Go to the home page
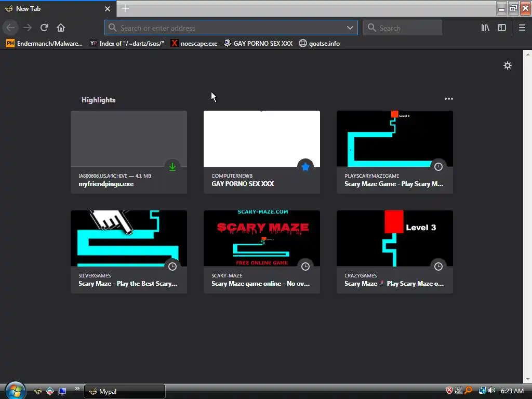The image size is (532, 399). coord(61,28)
